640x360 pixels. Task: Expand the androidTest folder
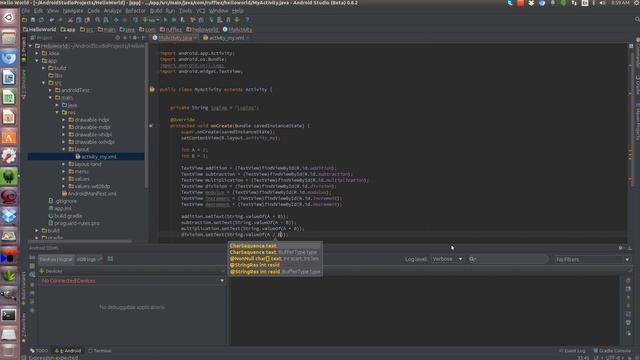click(50, 90)
